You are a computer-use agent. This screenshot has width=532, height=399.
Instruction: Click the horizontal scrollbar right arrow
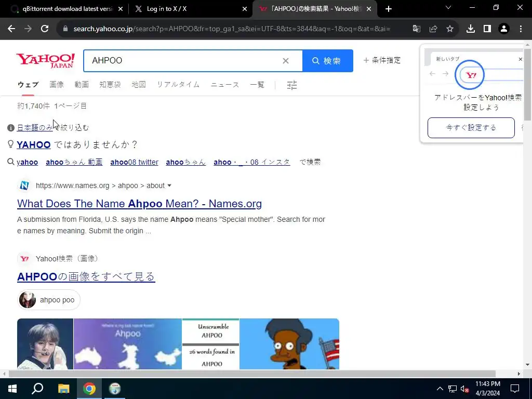(519, 374)
